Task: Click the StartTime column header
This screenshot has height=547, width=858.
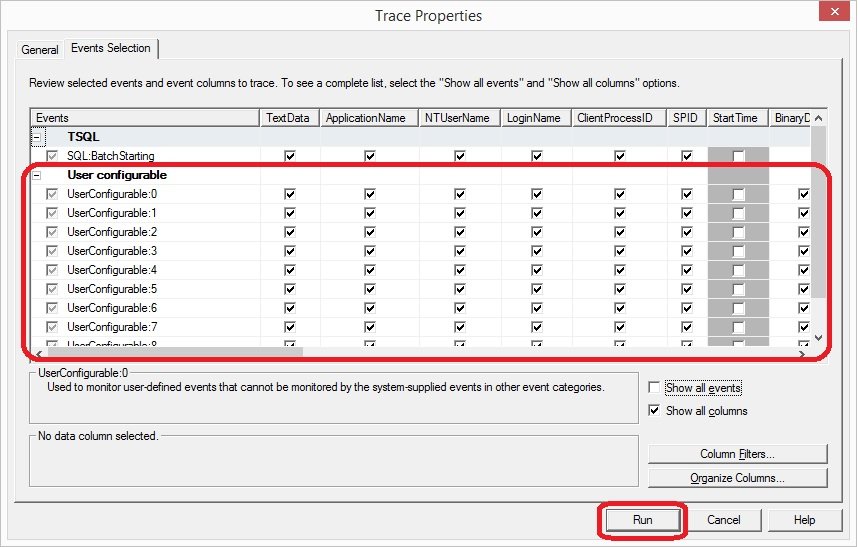Action: [x=738, y=118]
